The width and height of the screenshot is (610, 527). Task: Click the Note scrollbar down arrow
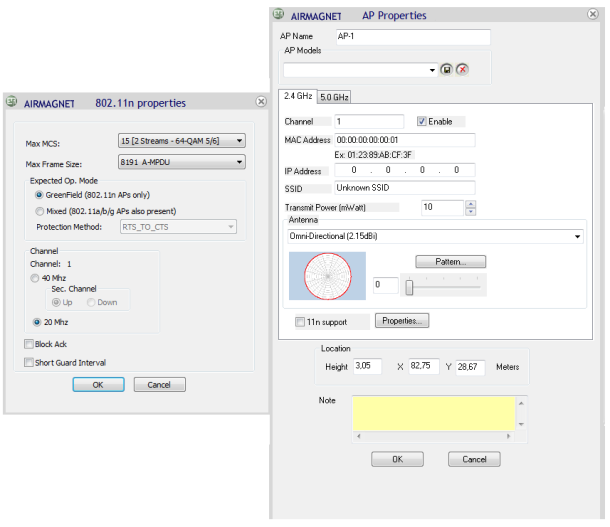521,424
